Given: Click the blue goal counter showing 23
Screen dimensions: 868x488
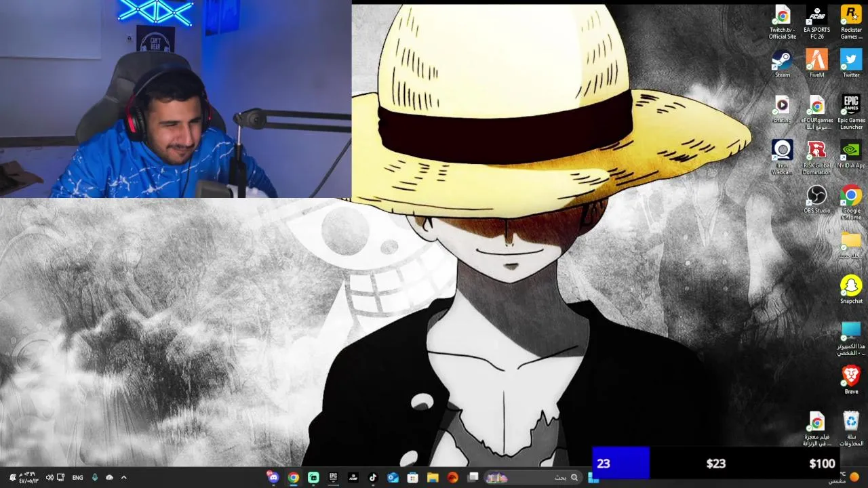Looking at the screenshot, I should click(621, 464).
